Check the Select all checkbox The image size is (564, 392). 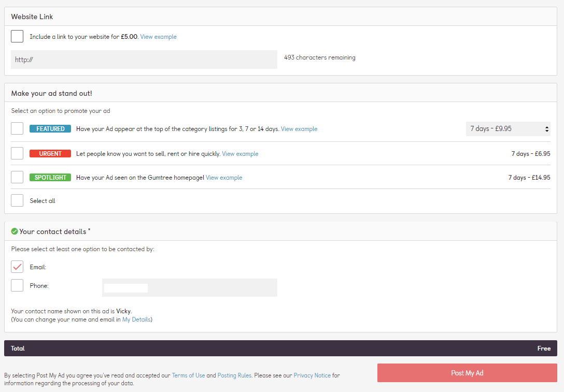[x=17, y=200]
